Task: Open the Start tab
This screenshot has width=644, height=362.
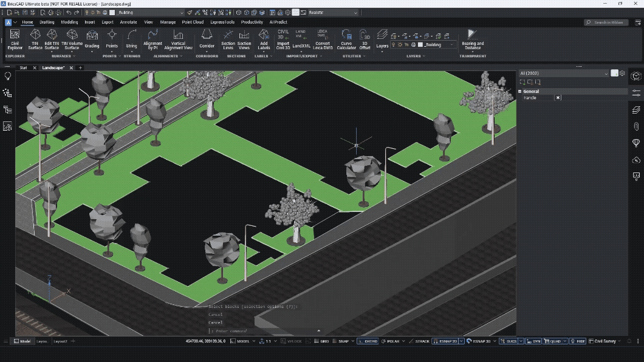Action: [x=23, y=68]
